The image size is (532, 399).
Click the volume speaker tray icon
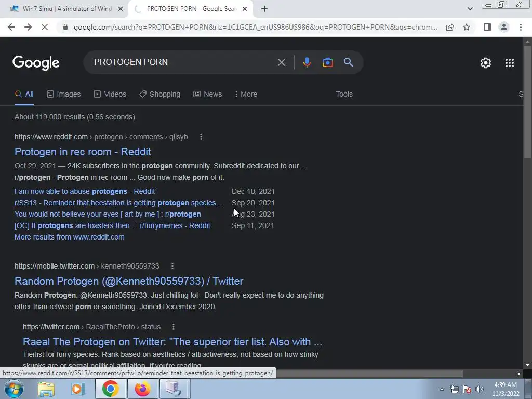(479, 389)
